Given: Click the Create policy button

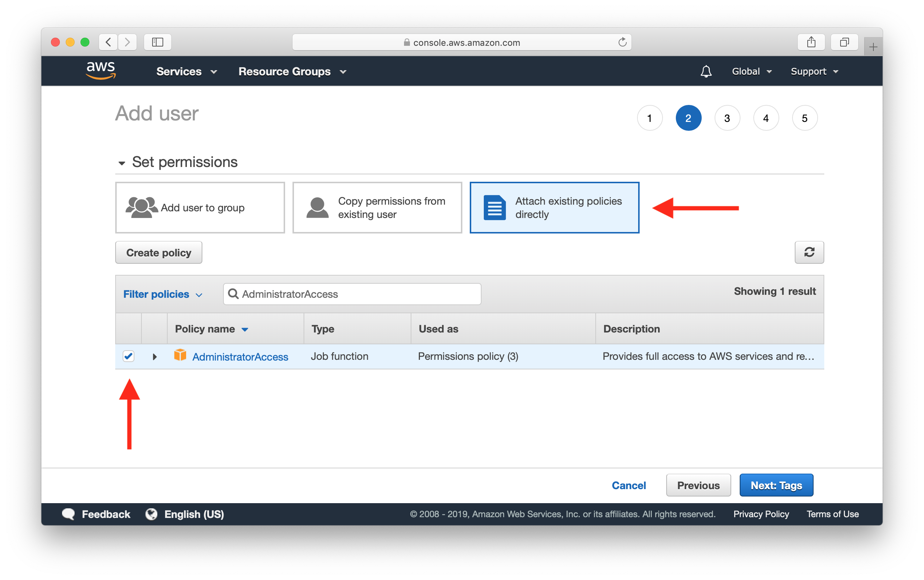Looking at the screenshot, I should click(x=159, y=252).
